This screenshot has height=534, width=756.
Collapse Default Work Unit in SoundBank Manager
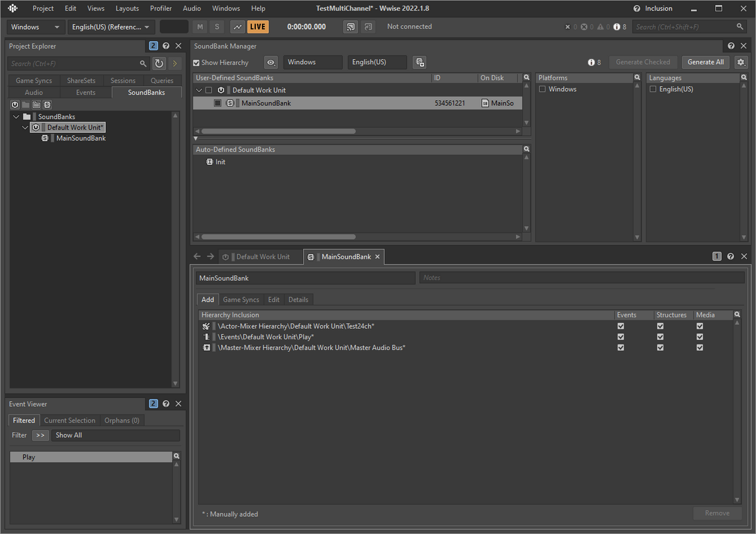click(x=199, y=90)
